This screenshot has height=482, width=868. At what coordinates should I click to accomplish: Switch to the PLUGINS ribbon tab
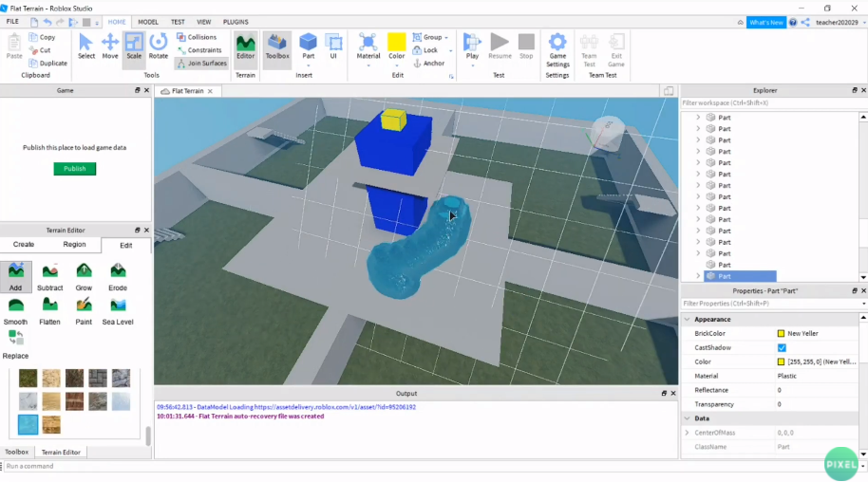(x=236, y=22)
